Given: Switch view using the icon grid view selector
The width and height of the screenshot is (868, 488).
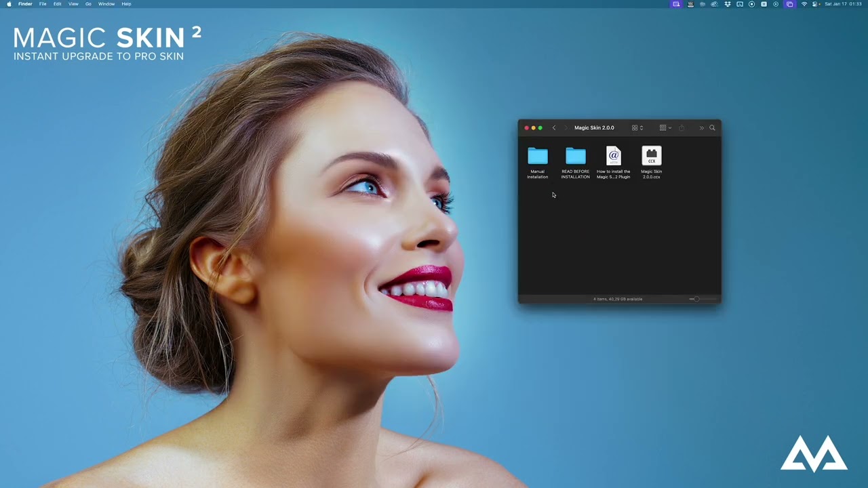Looking at the screenshot, I should [637, 128].
